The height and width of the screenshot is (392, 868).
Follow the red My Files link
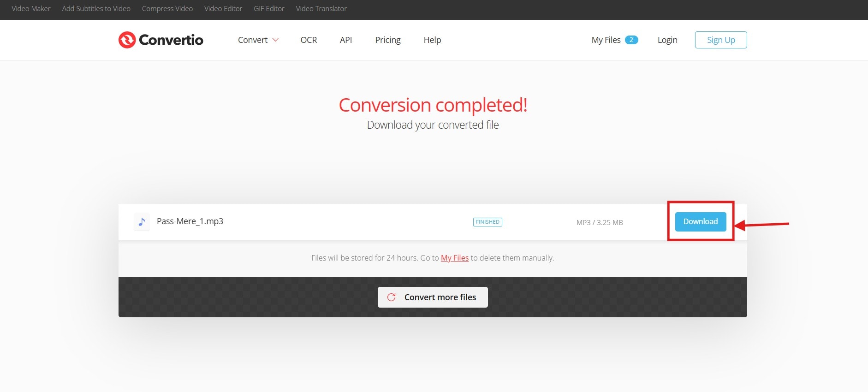455,258
